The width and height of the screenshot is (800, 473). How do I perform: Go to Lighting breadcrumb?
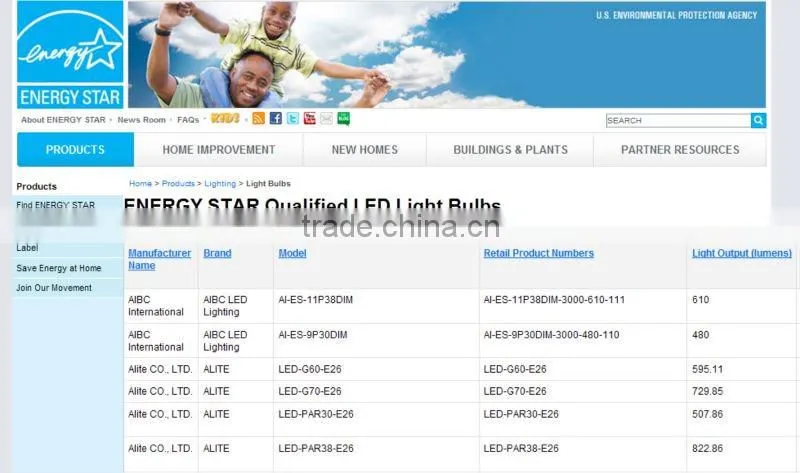[x=220, y=184]
